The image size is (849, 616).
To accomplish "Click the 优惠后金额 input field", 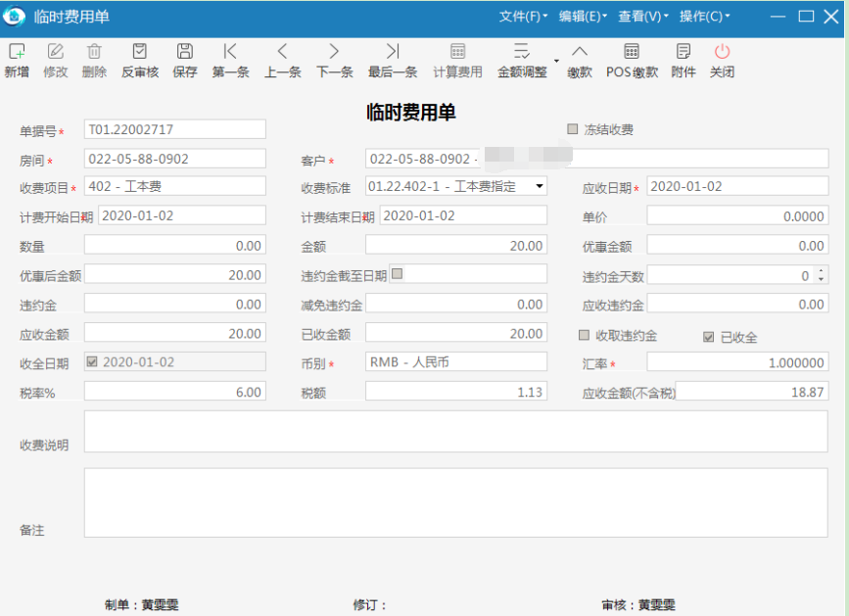I will [x=175, y=274].
